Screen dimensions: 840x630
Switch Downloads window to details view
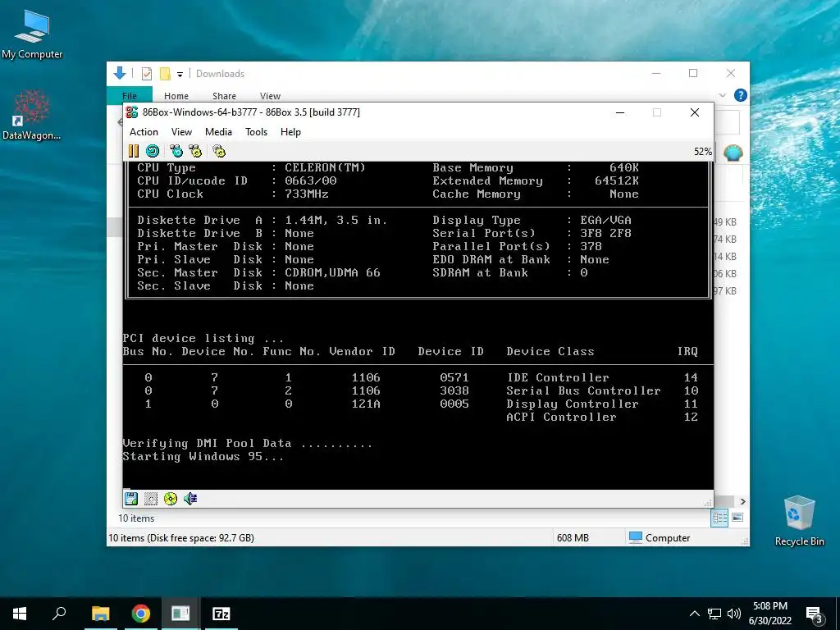coord(719,518)
